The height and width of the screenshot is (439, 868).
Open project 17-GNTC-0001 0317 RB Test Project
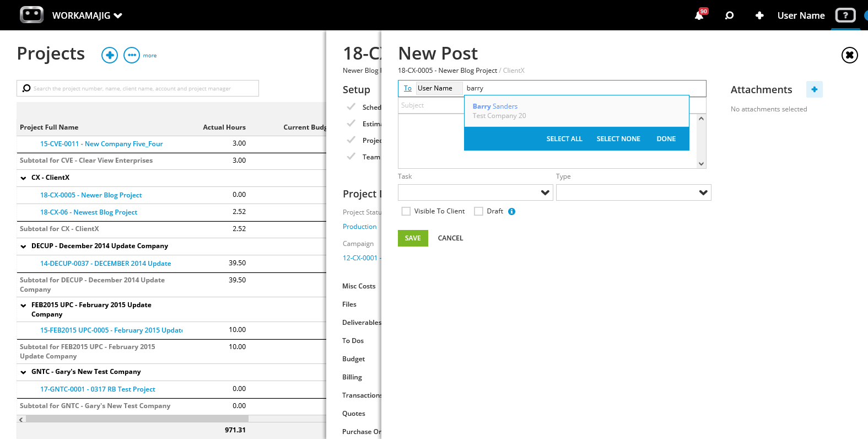click(x=98, y=389)
